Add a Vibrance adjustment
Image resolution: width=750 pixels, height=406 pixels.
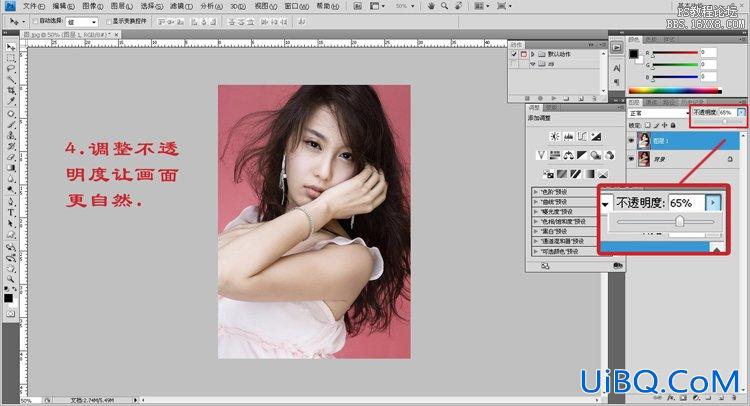tap(541, 155)
